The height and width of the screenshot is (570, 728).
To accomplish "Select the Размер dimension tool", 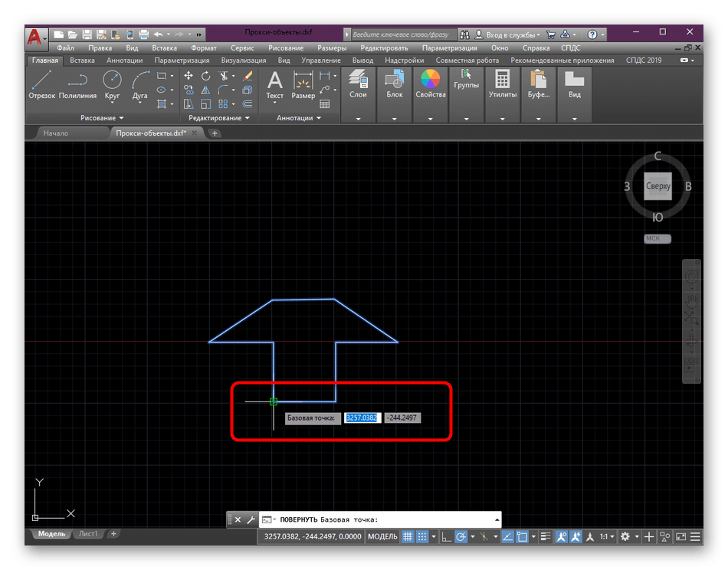I will pos(303,85).
